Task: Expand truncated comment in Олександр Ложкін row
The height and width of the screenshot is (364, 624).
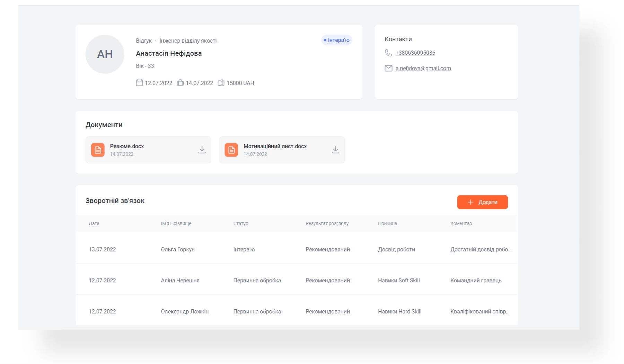Action: coord(480,312)
